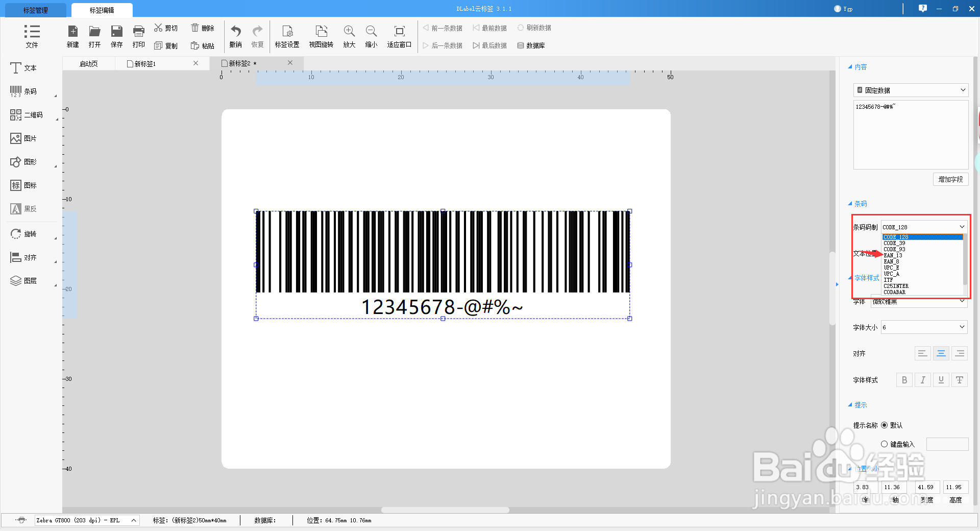Toggle strikethrough font style
Viewport: 980px width, 531px height.
[960, 380]
